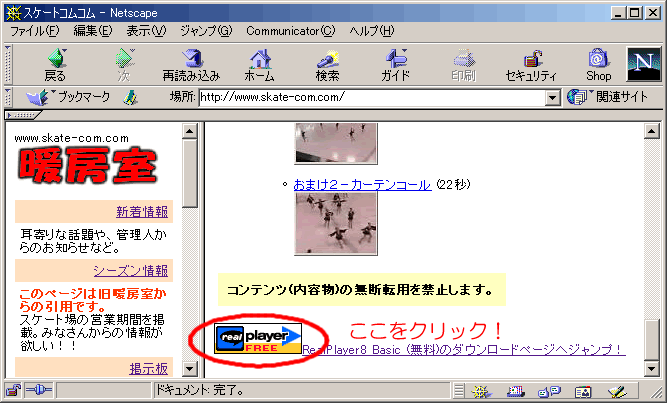This screenshot has height=403, width=667.
Task: Click the Netscape title bar icon
Action: pos(13,13)
